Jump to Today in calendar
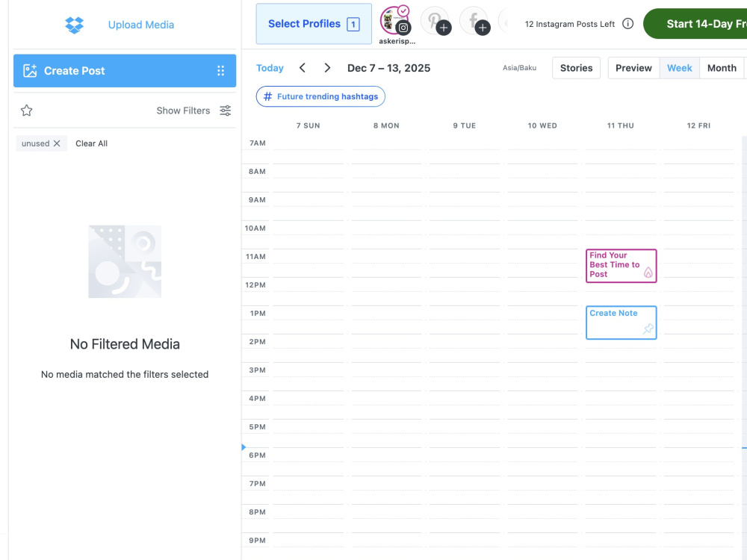747x560 pixels. 270,68
